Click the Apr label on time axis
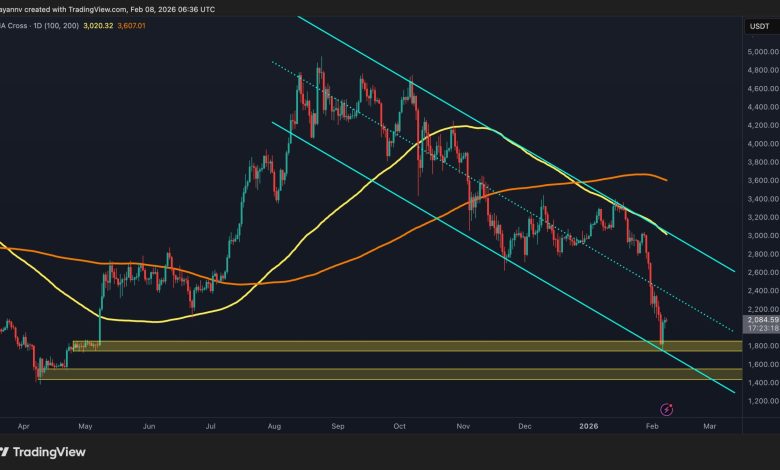The width and height of the screenshot is (780, 470). 23,424
